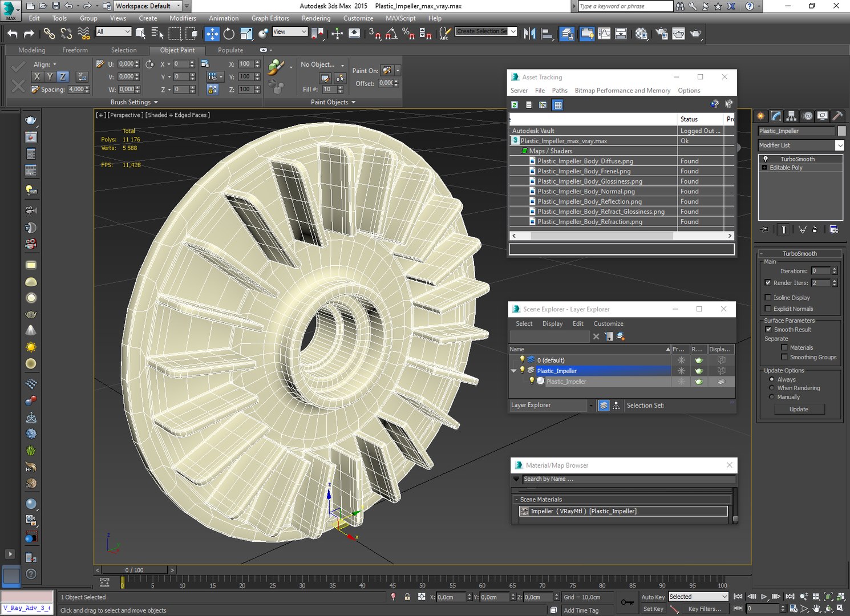Image resolution: width=850 pixels, height=616 pixels.
Task: Switch Asset Tracking to table view icon
Action: tap(558, 105)
